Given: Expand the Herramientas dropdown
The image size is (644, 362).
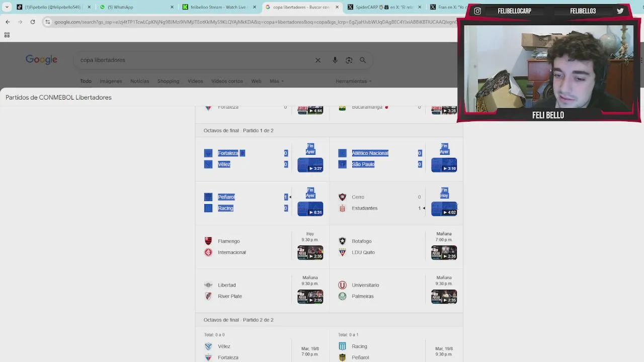Looking at the screenshot, I should pyautogui.click(x=353, y=81).
